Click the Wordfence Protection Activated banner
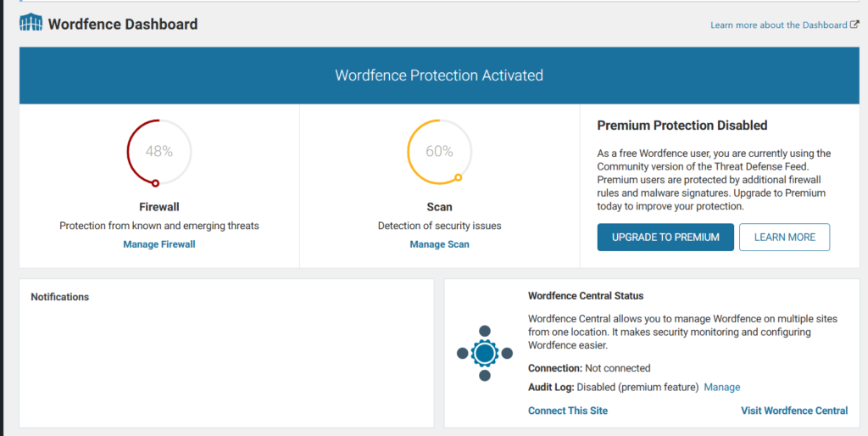The height and width of the screenshot is (436, 868). click(439, 75)
